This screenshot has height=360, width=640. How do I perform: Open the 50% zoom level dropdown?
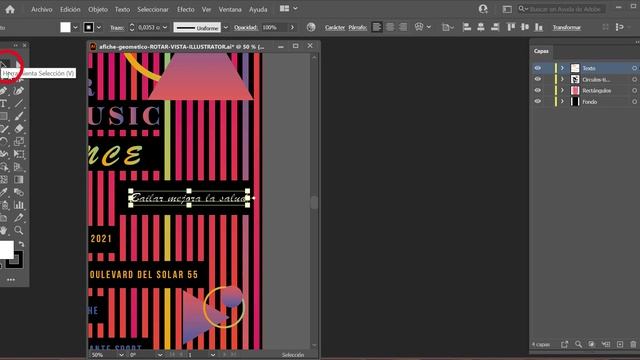(121, 355)
